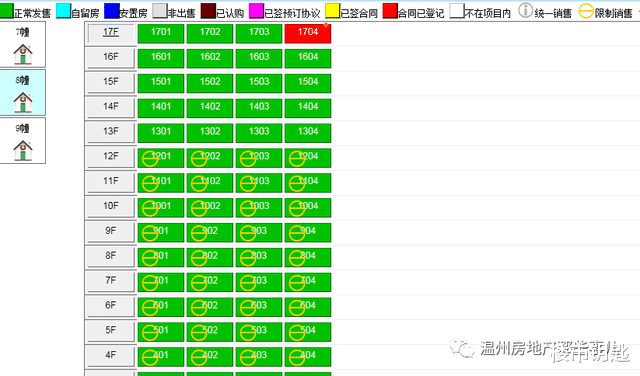This screenshot has height=376, width=640.
Task: Click restricted-sale icon on unit 1201
Action: (150, 159)
